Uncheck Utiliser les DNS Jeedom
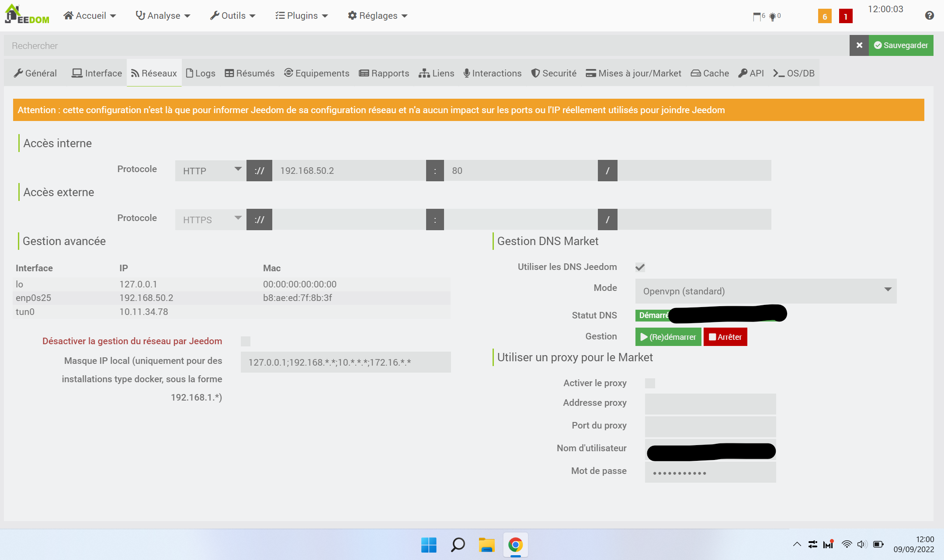The height and width of the screenshot is (560, 944). coord(640,267)
